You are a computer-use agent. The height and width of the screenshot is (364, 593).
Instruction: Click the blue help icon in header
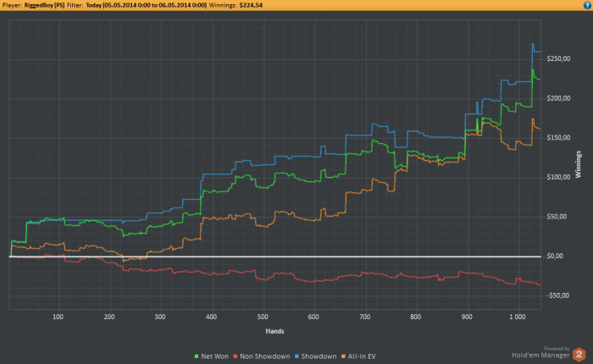point(587,5)
